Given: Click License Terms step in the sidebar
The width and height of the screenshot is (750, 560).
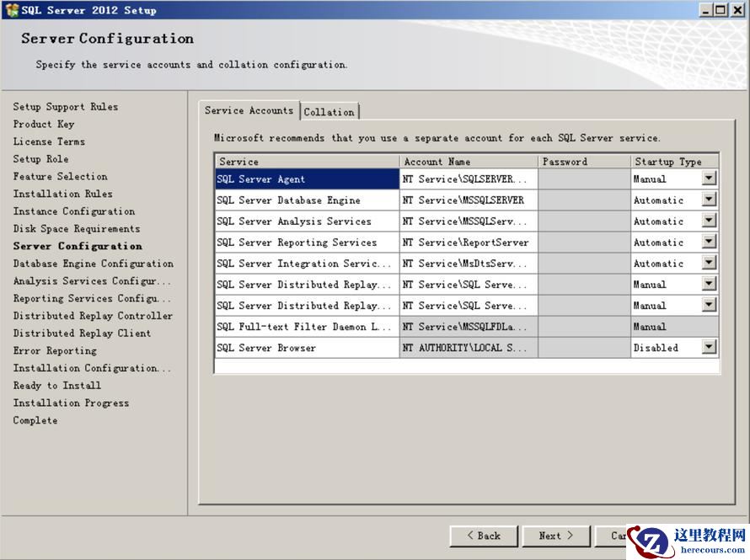Looking at the screenshot, I should point(49,141).
